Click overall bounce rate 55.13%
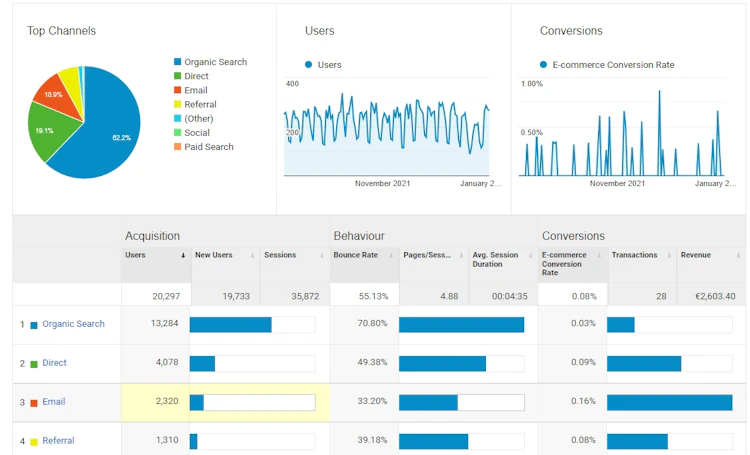The image size is (750, 455). 374,296
